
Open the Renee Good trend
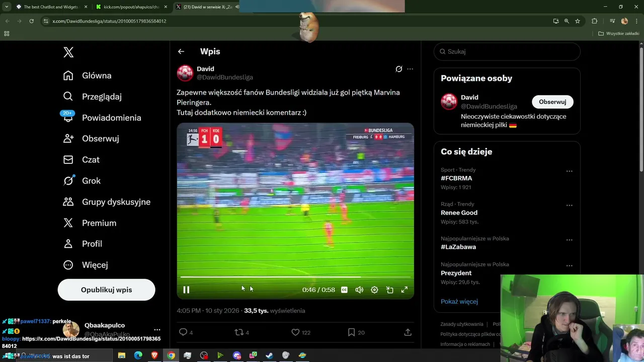[459, 213]
